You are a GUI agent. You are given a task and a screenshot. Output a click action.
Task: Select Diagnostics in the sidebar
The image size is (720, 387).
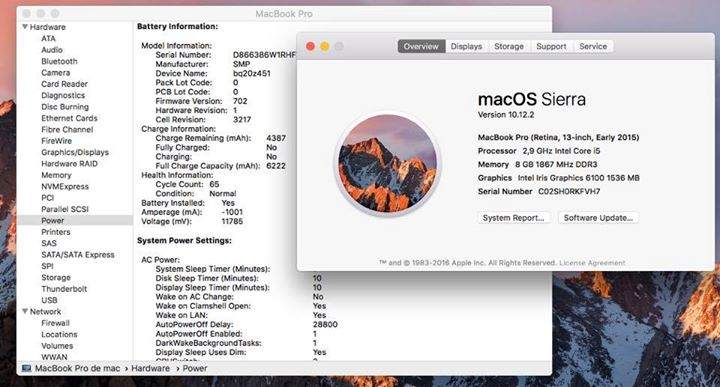click(x=63, y=95)
